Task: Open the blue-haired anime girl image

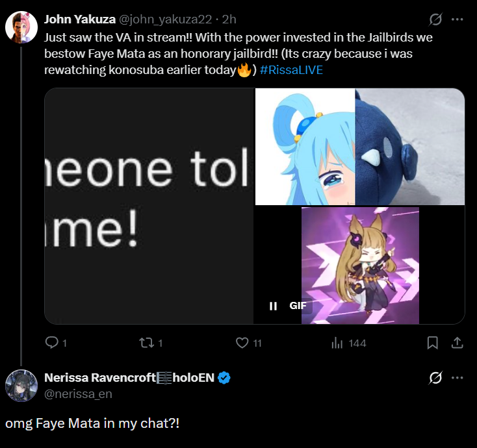Action: click(305, 147)
